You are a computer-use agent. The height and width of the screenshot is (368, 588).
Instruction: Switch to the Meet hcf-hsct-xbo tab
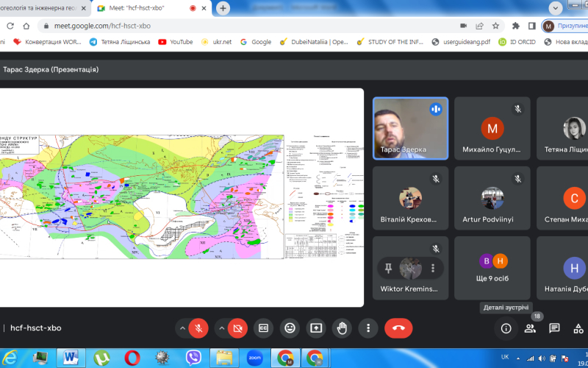(152, 8)
